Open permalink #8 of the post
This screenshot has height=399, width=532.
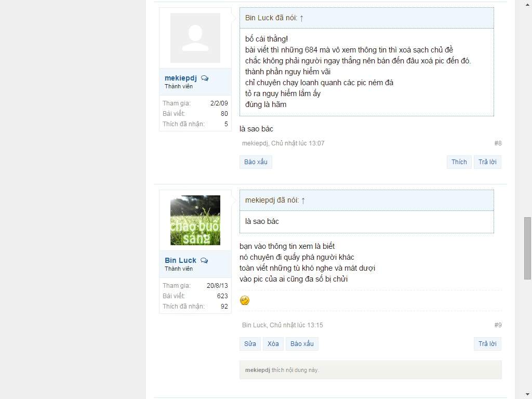coord(498,143)
